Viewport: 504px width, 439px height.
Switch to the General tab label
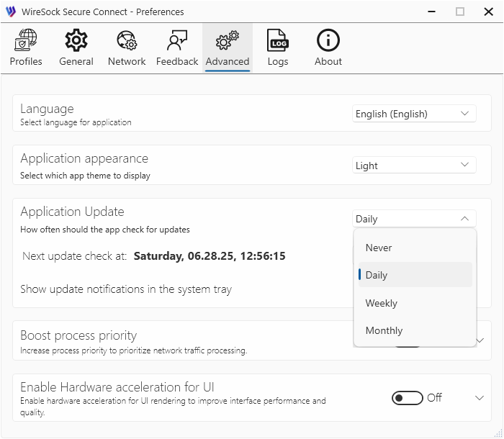pyautogui.click(x=76, y=61)
